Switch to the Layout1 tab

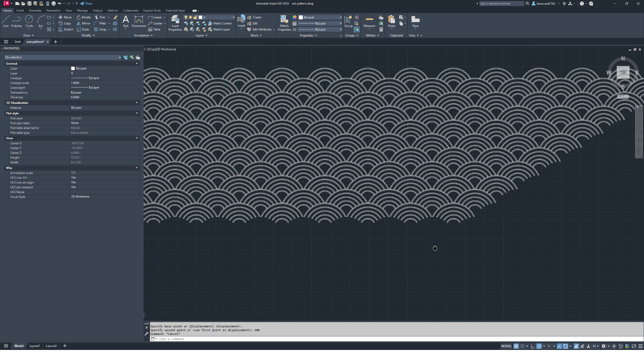point(35,346)
